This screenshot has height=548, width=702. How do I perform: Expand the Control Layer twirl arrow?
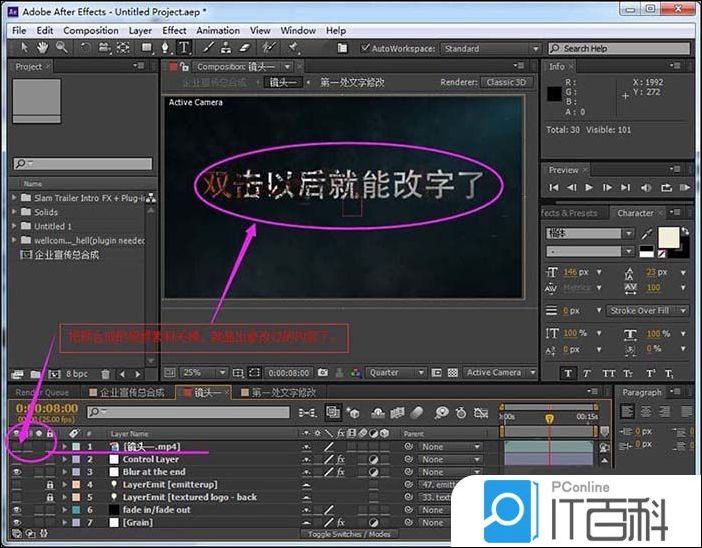click(65, 459)
